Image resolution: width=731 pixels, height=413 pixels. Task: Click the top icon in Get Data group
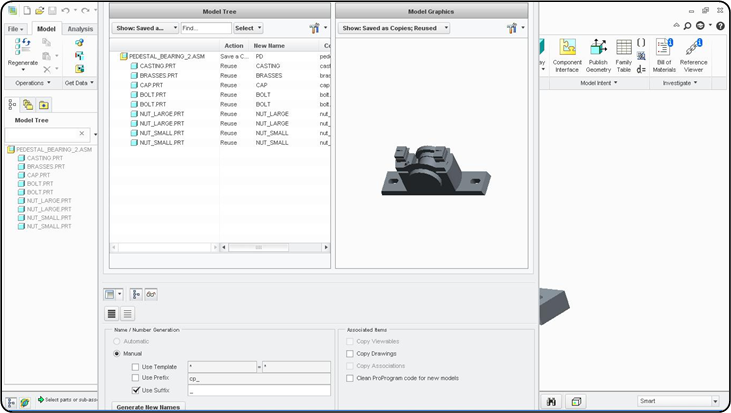coord(79,42)
